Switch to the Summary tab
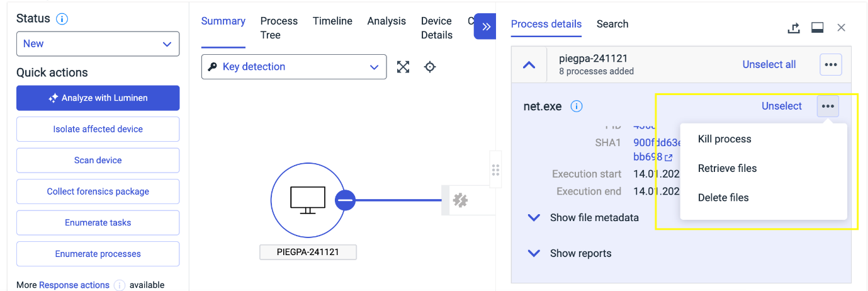868x291 pixels. [223, 21]
